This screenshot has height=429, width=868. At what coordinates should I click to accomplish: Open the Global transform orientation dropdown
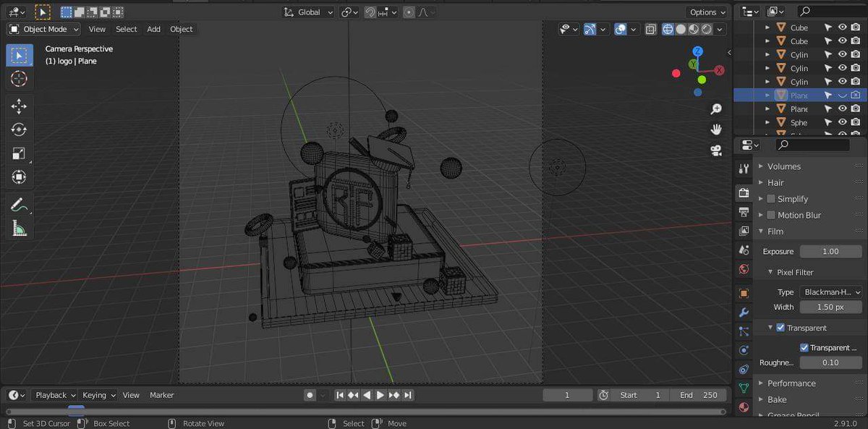coord(309,12)
